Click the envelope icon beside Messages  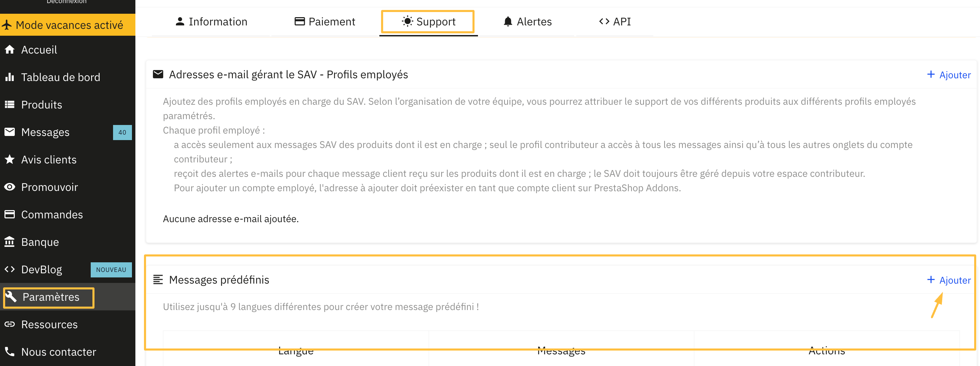tap(10, 132)
